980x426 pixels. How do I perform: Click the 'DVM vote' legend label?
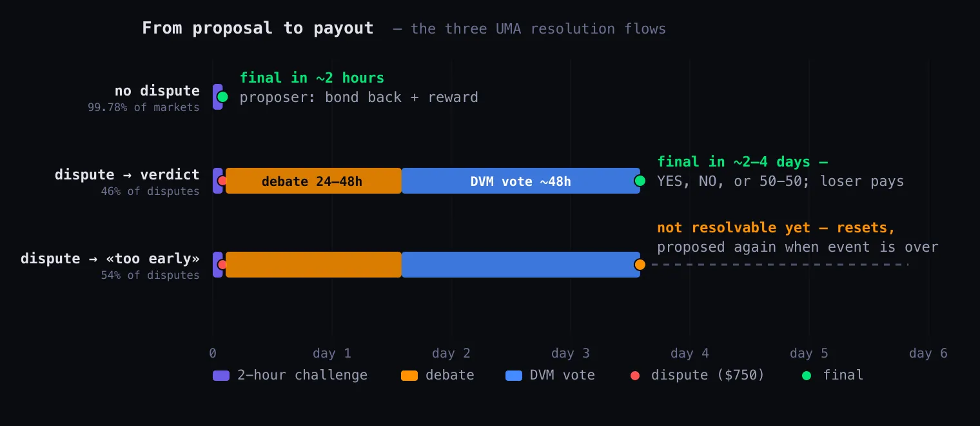coord(562,376)
